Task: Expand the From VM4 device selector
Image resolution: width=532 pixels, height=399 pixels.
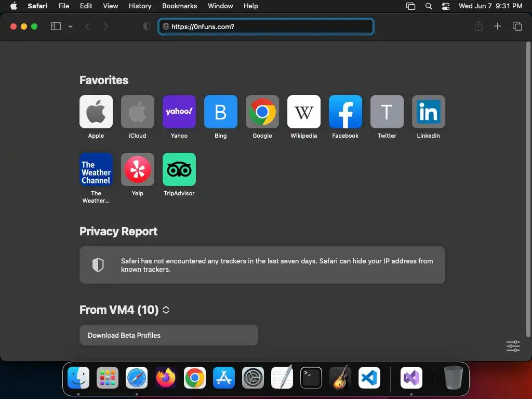Action: point(166,310)
